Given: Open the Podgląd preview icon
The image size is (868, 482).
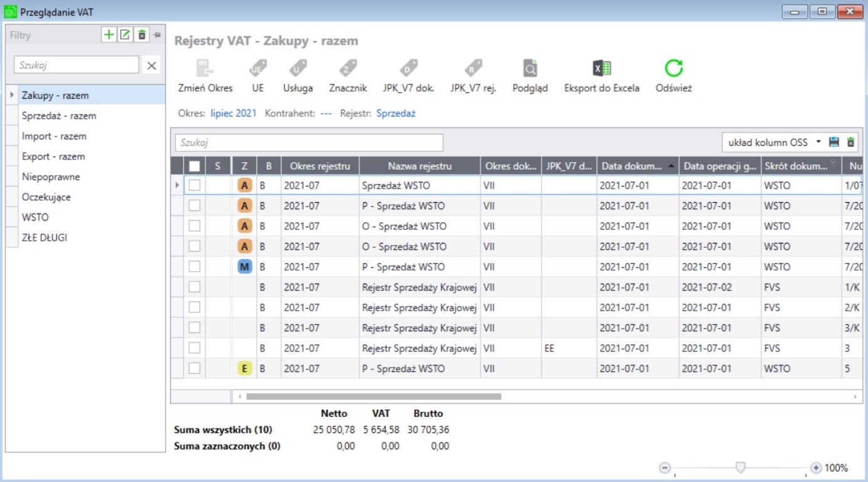Looking at the screenshot, I should [x=530, y=68].
